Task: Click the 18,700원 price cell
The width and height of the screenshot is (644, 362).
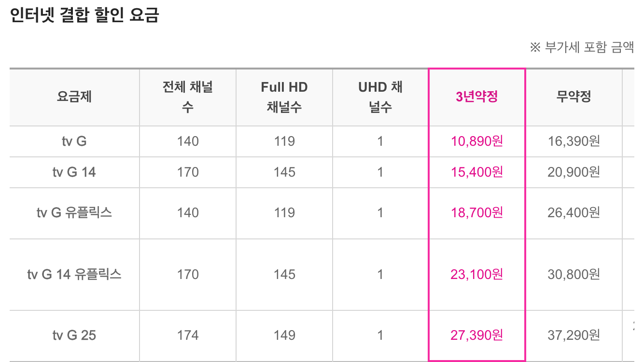Action: coord(476,212)
